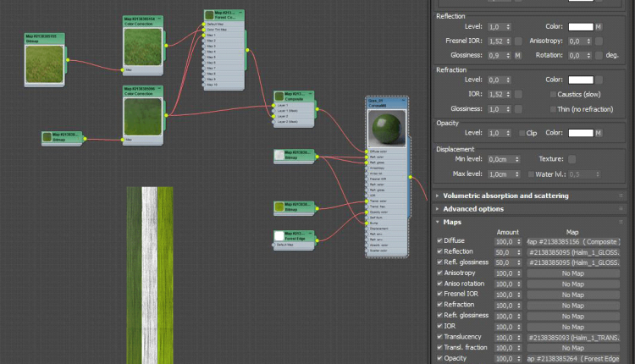The height and width of the screenshot is (364, 635).
Task: Toggle the Thin (no refraction) checkbox
Action: (554, 109)
